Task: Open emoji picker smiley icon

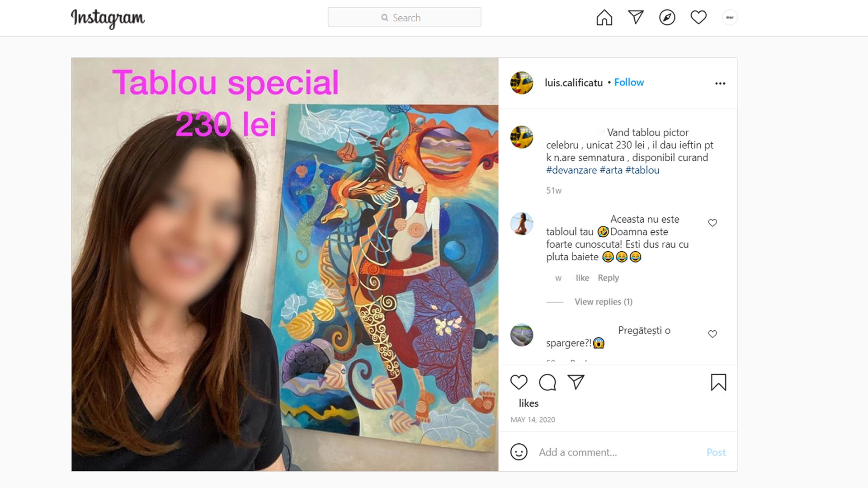Action: [519, 452]
